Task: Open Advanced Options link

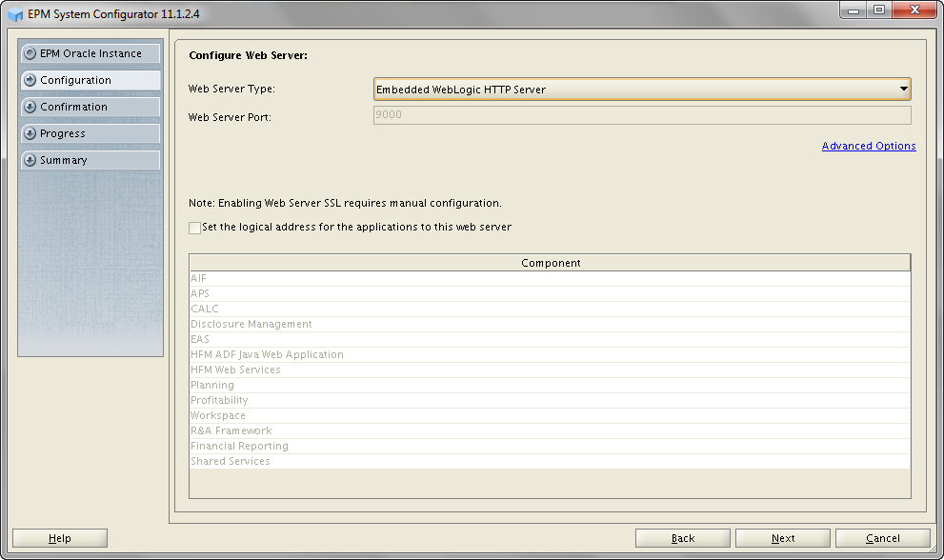Action: click(869, 146)
